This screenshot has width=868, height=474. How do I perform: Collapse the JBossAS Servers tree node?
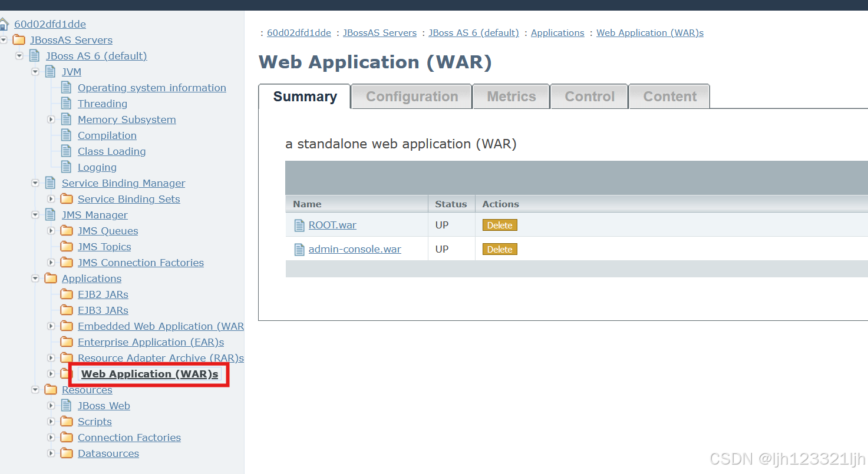[x=4, y=40]
